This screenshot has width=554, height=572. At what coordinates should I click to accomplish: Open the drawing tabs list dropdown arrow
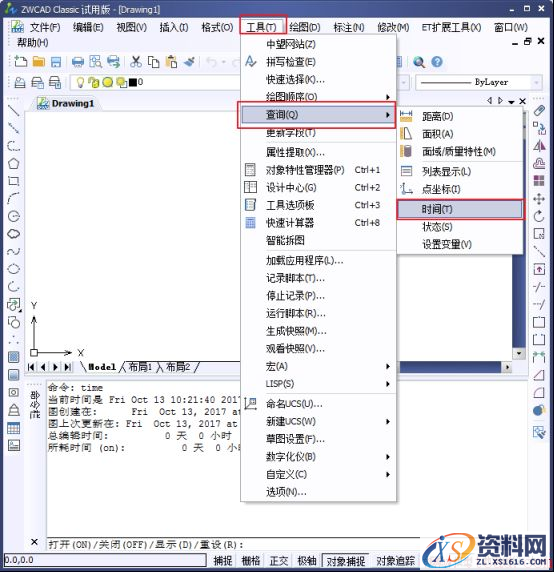(511, 102)
